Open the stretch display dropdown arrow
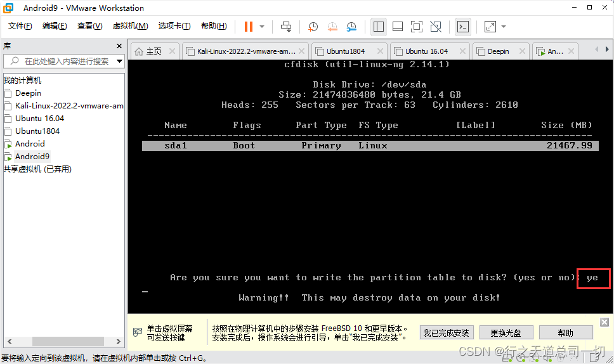The height and width of the screenshot is (364, 614). 504,27
